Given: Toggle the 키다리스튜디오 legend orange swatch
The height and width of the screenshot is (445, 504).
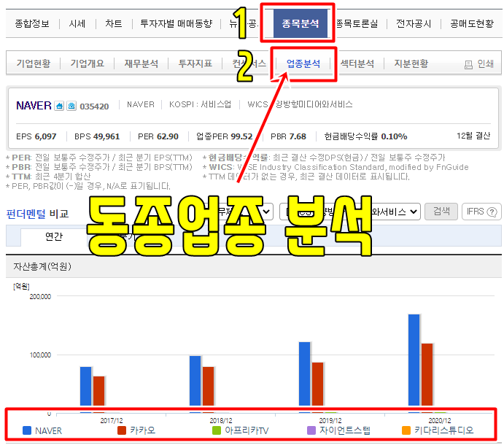Looking at the screenshot, I should tap(406, 430).
